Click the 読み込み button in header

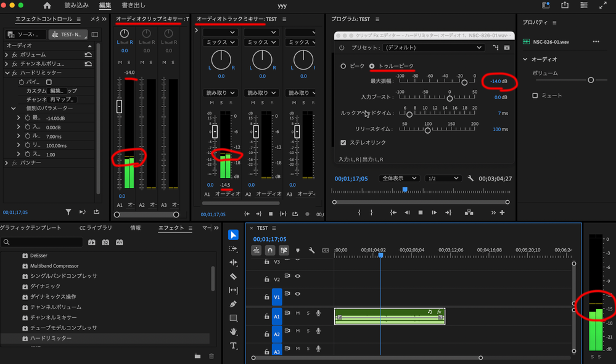click(x=76, y=6)
